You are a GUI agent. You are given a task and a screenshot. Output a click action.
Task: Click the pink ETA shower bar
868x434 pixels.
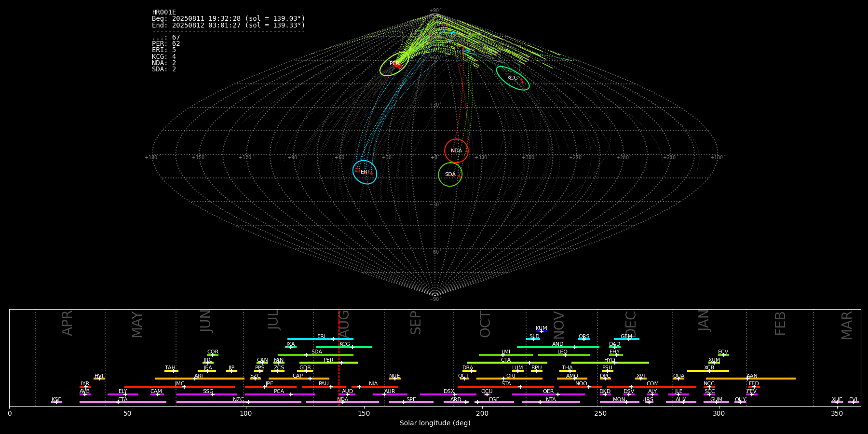coord(123,402)
